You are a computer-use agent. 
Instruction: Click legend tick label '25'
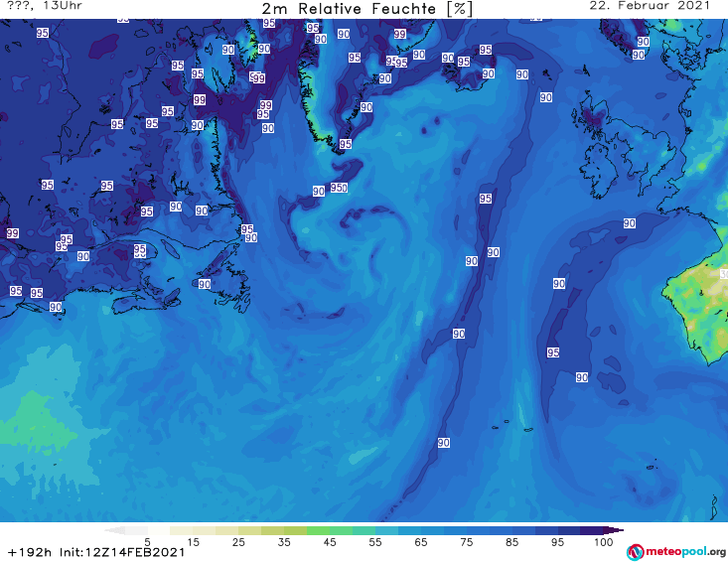(x=238, y=542)
